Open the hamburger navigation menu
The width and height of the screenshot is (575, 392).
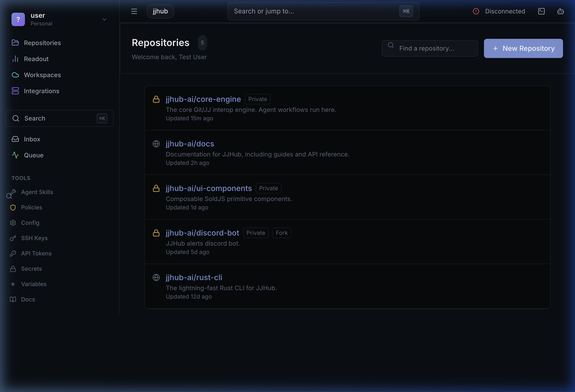(x=134, y=11)
